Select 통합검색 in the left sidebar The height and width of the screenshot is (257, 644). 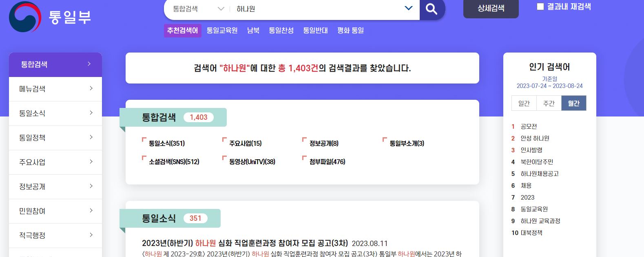tap(55, 64)
